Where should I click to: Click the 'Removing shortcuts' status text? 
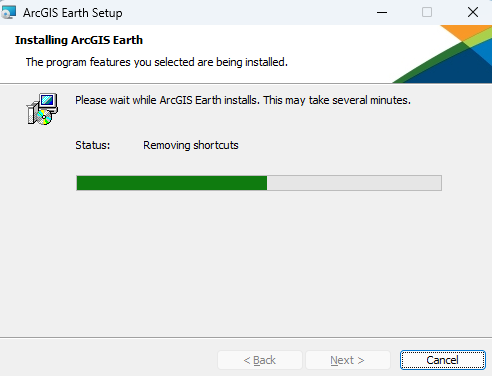coord(191,145)
